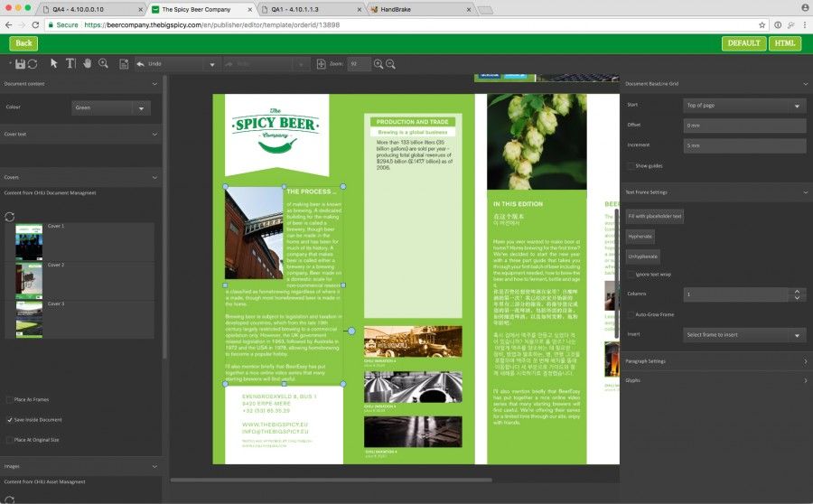Image resolution: width=813 pixels, height=504 pixels.
Task: Open the Chrome menu dots
Action: click(x=805, y=25)
